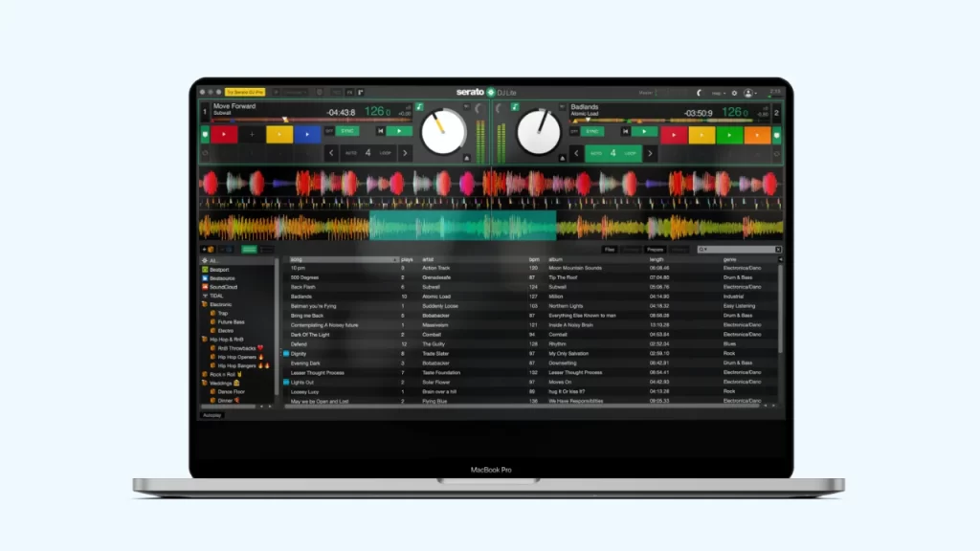This screenshot has height=551, width=980.
Task: Open the Prepare panel
Action: (x=655, y=250)
